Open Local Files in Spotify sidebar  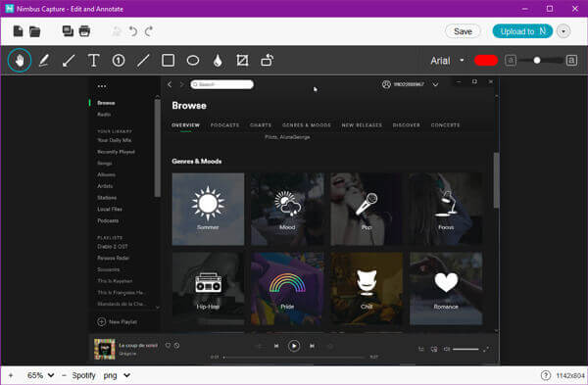pyautogui.click(x=110, y=210)
